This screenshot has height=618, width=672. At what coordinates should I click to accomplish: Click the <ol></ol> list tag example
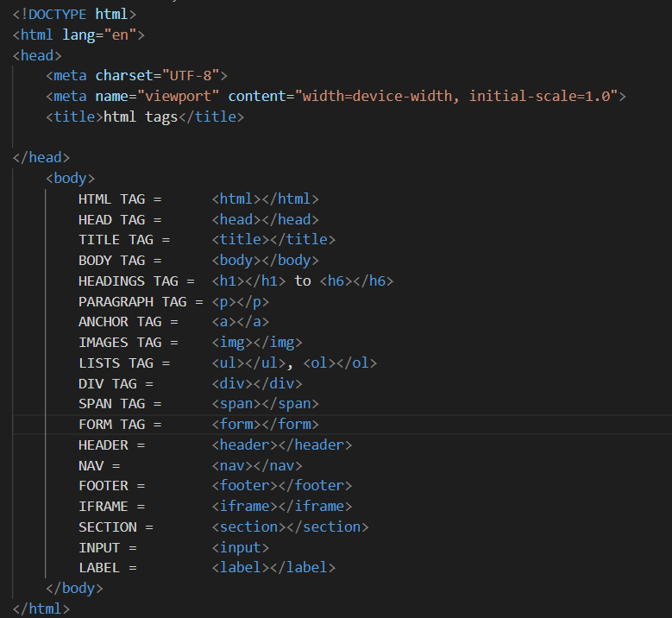[x=340, y=363]
